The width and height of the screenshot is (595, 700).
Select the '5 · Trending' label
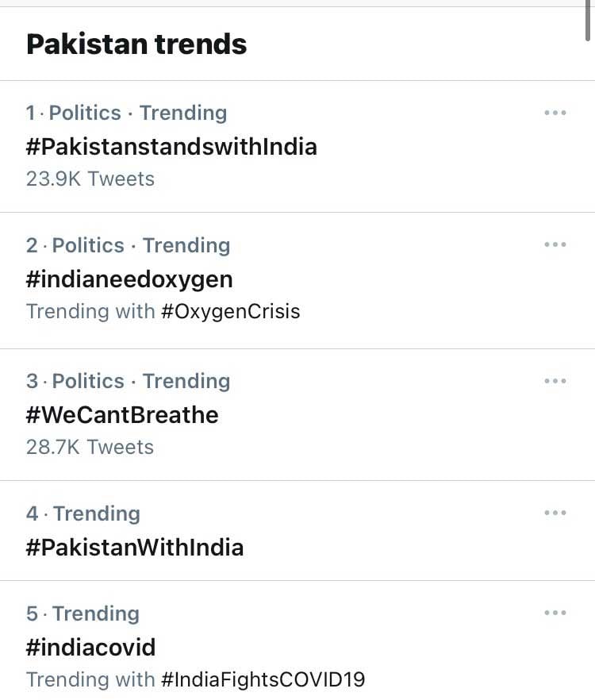point(83,613)
